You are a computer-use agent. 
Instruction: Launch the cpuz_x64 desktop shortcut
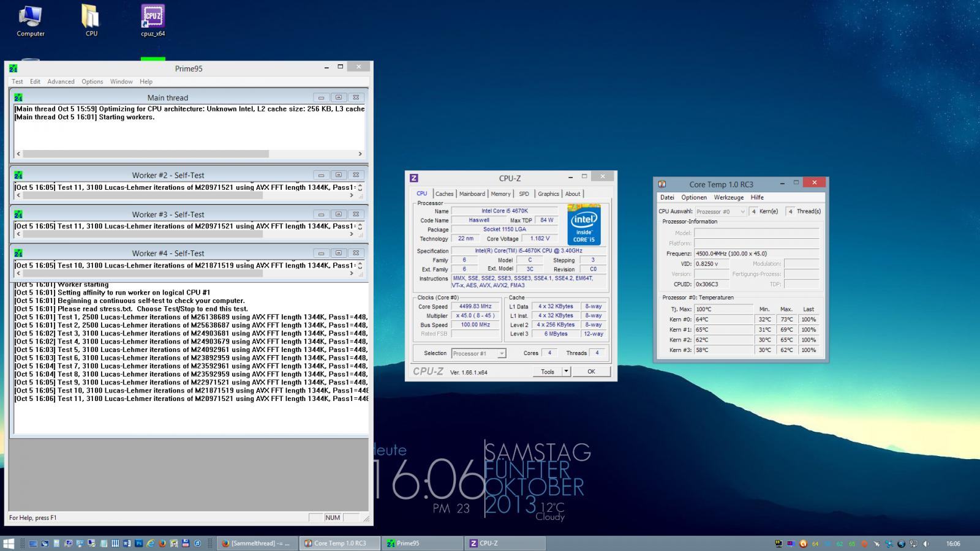click(x=153, y=21)
